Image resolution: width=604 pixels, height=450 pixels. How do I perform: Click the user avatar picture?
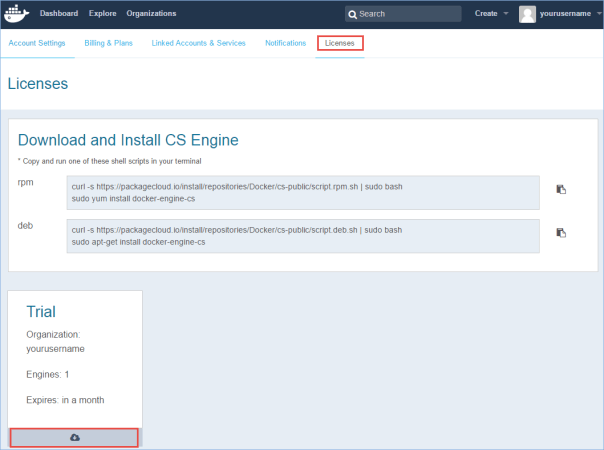pos(527,14)
